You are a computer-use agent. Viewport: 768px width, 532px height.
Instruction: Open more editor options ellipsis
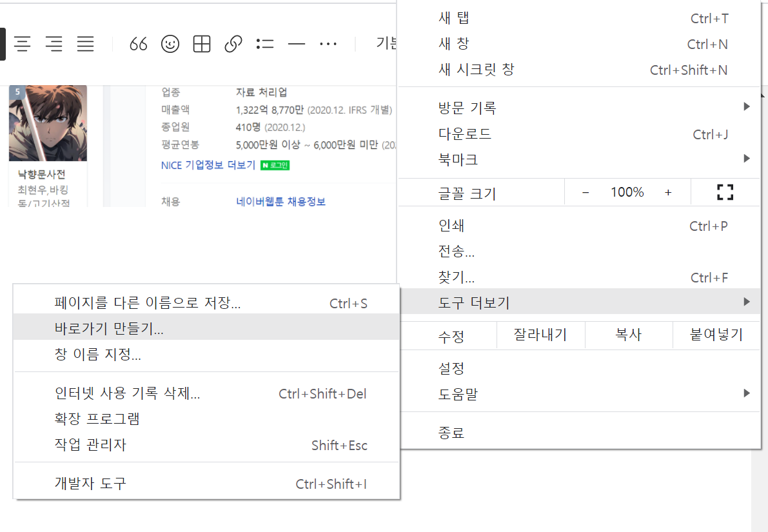click(x=328, y=44)
